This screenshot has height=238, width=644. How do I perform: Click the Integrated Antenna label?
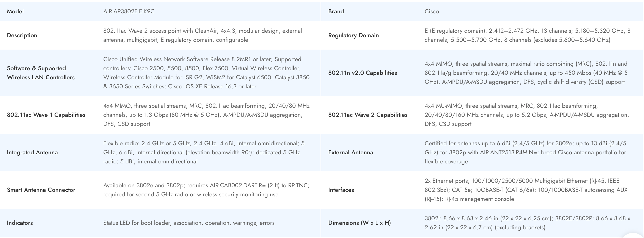pyautogui.click(x=32, y=152)
